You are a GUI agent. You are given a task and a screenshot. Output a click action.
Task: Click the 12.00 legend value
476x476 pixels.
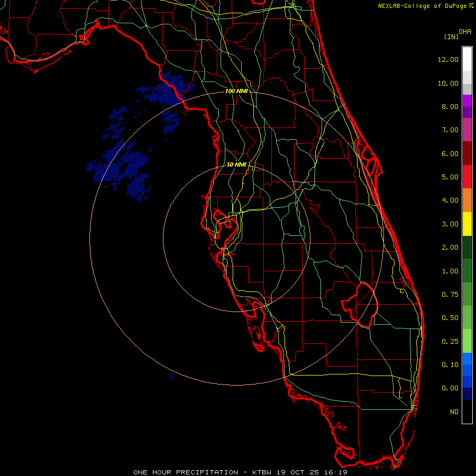click(448, 59)
